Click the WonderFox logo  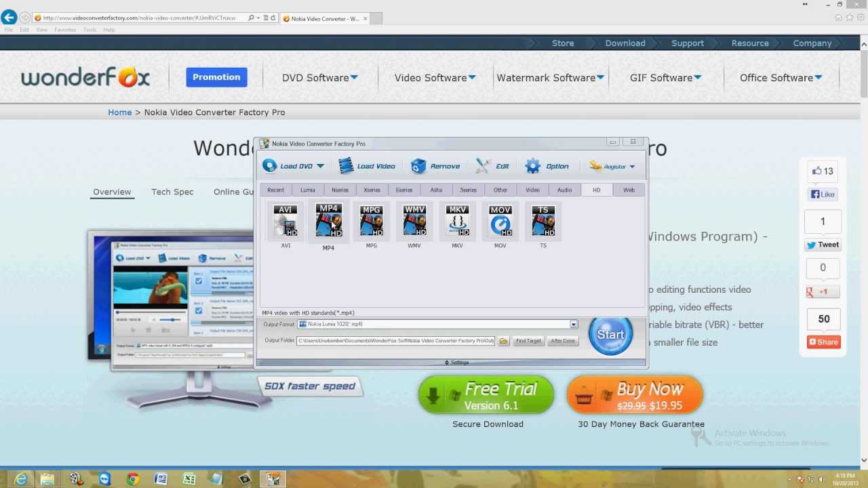click(85, 77)
